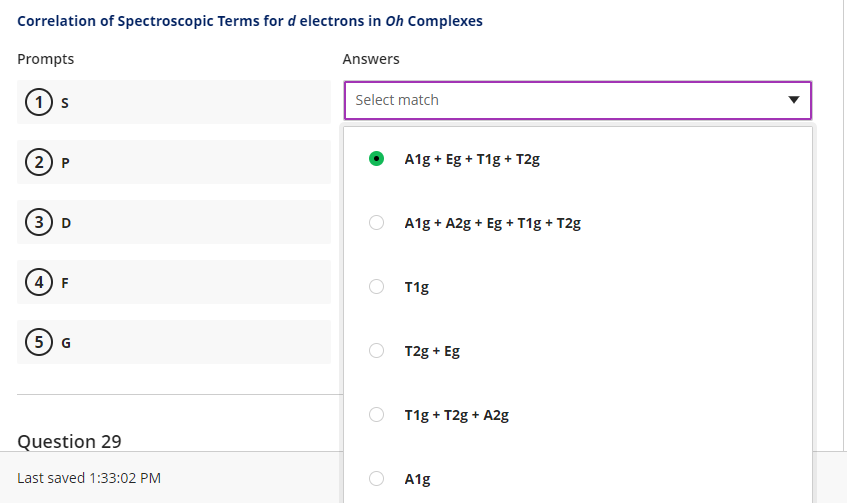Screen dimensions: 847x503
Task: Choose the A1g radio option
Action: [377, 479]
